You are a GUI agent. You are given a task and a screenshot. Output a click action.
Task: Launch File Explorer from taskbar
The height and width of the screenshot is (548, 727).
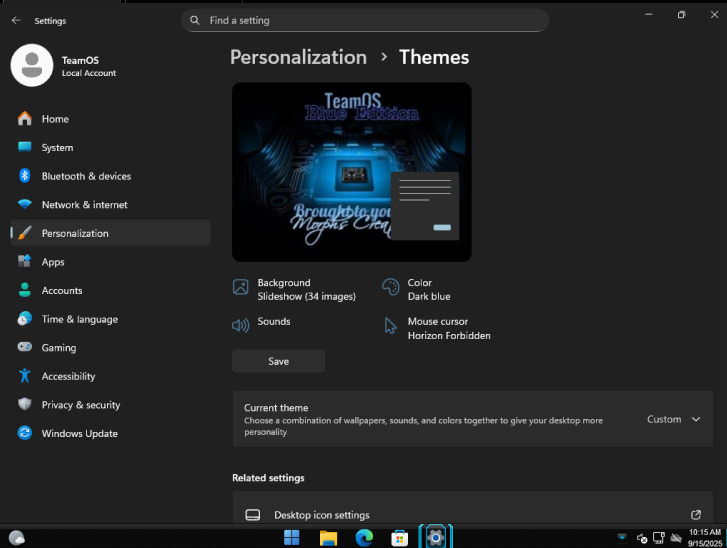pos(328,538)
